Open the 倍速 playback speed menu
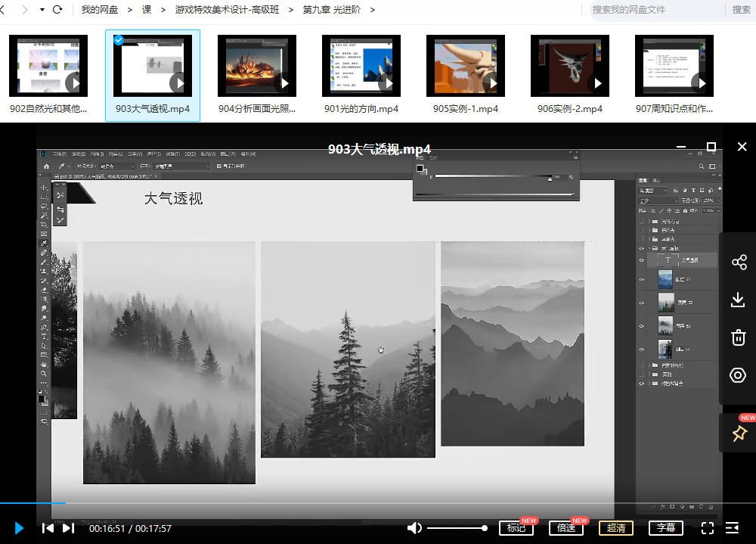Viewport: 756px width, 544px height. 566,528
